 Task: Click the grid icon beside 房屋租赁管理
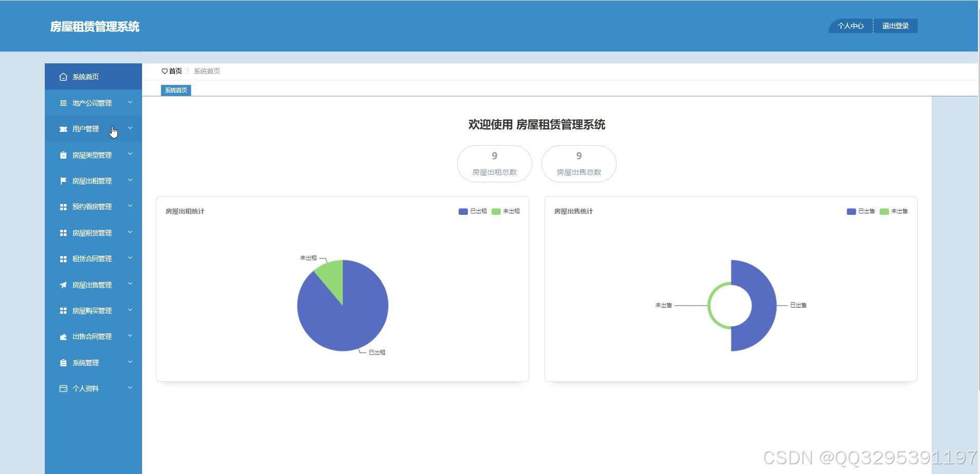pos(63,233)
